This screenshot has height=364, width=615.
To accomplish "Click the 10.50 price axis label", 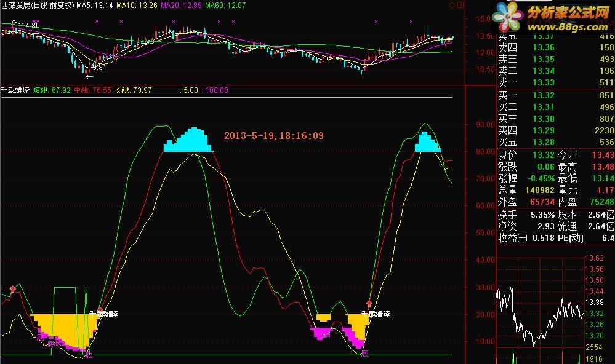I will point(485,69).
